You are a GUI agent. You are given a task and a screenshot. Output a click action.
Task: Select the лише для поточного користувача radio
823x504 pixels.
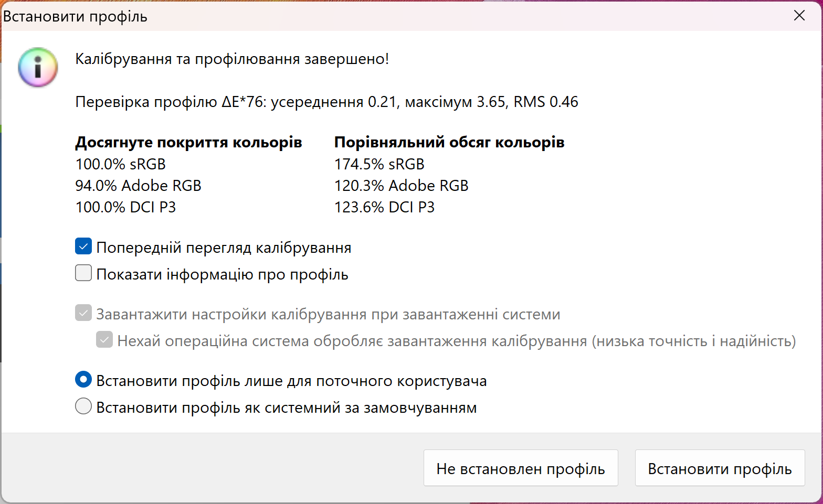83,380
